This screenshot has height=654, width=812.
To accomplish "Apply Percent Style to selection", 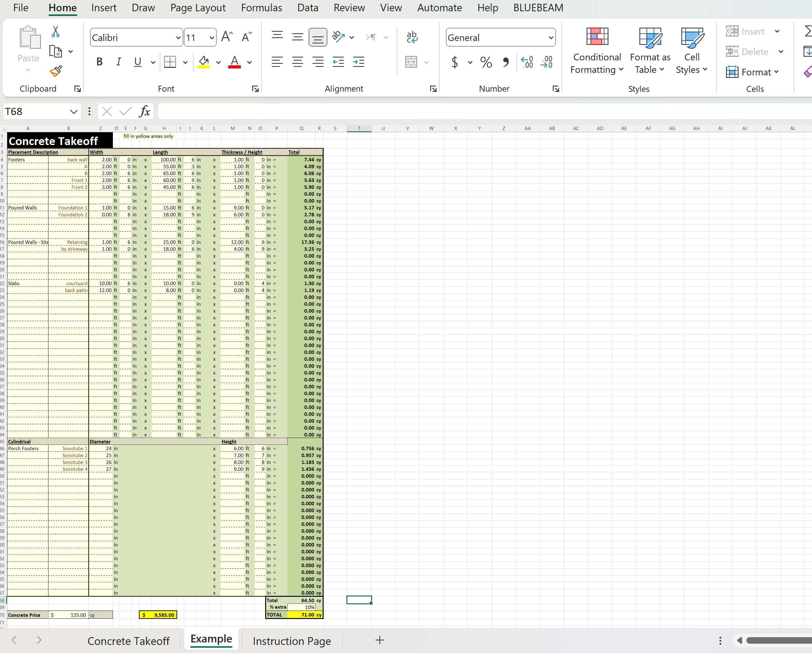I will pyautogui.click(x=486, y=63).
